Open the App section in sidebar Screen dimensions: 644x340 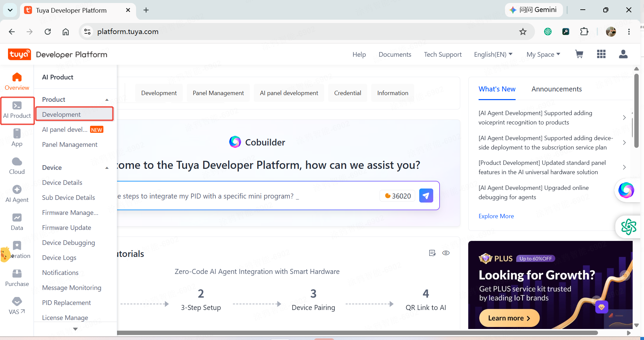(17, 138)
